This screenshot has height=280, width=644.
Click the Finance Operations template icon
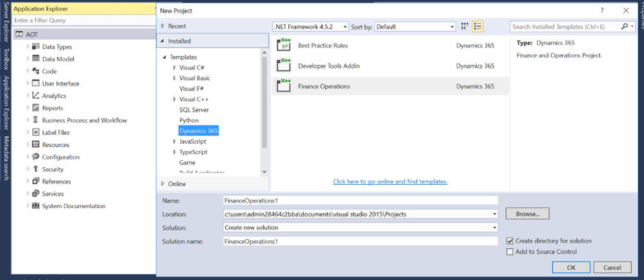tap(284, 86)
